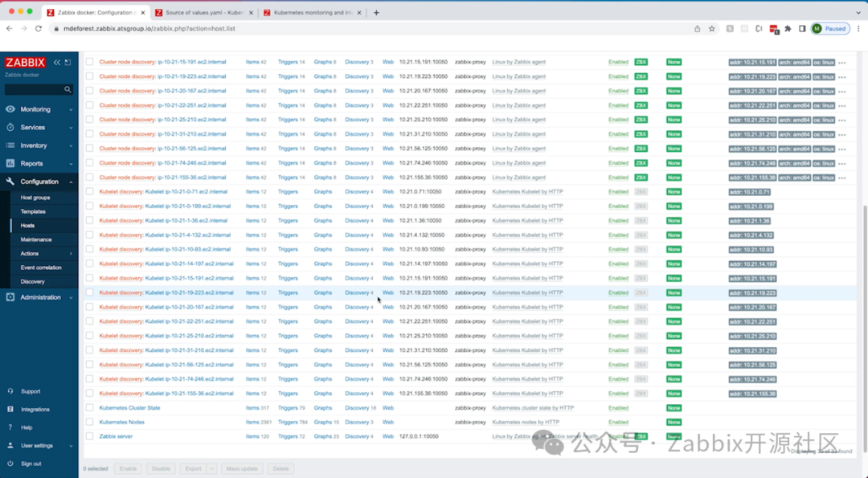
Task: Tick checkbox for Kubelet ip-10-21-19-223
Action: (89, 292)
